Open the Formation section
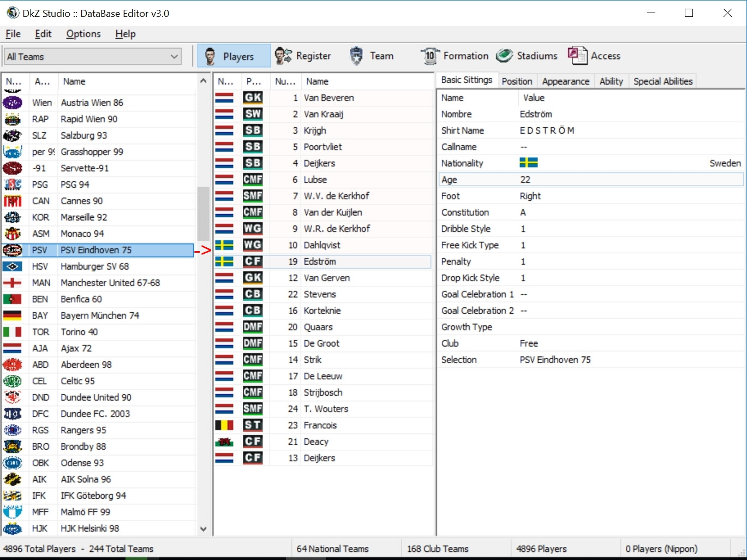Viewport: 747px width, 560px height. point(455,56)
